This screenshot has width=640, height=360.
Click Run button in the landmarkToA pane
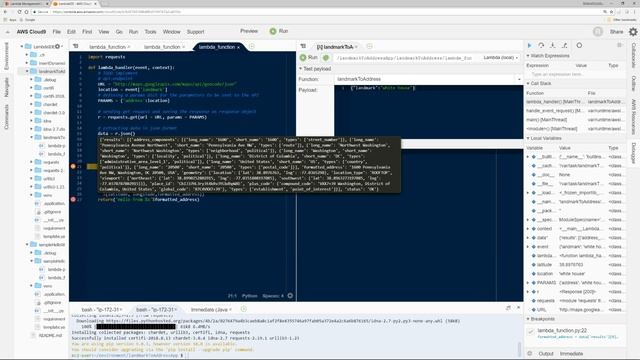pyautogui.click(x=309, y=58)
